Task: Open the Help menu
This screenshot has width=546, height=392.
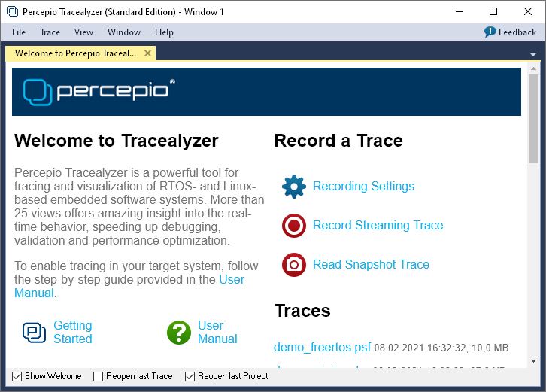Action: (164, 32)
